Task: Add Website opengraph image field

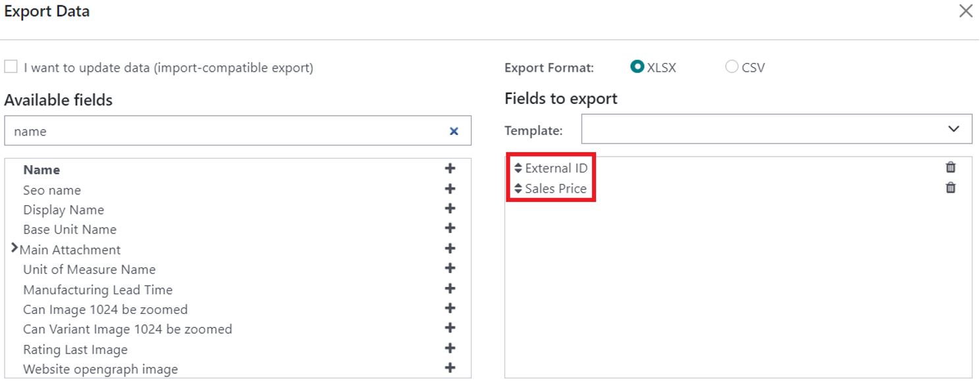Action: (x=450, y=368)
